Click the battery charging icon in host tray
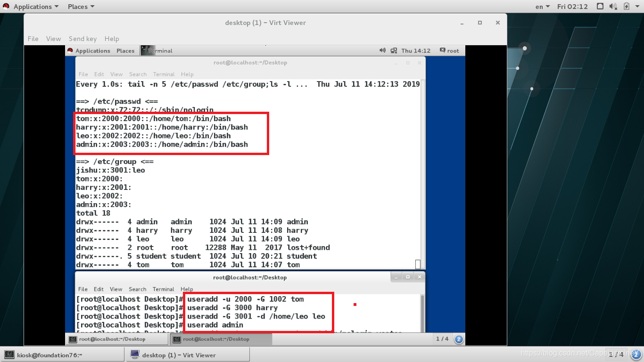The image size is (644, 362). coord(627,7)
